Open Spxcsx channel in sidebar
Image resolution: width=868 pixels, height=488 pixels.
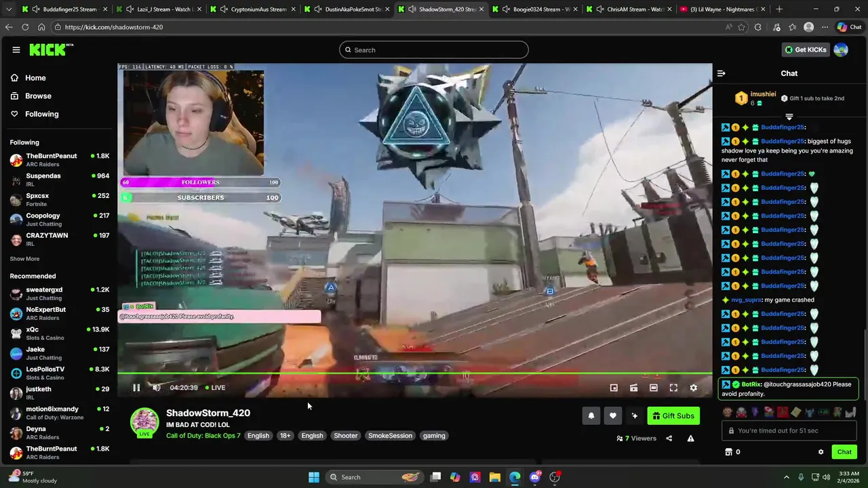pyautogui.click(x=60, y=199)
